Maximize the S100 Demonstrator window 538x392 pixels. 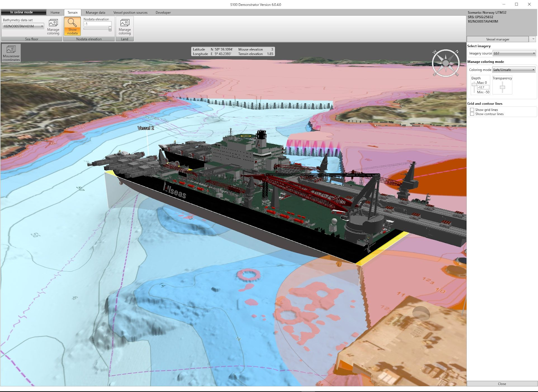point(516,4)
